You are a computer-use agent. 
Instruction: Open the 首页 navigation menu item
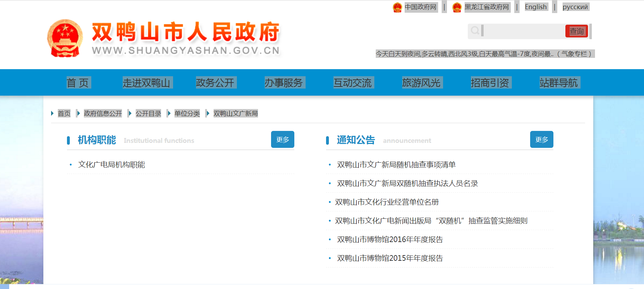[78, 83]
